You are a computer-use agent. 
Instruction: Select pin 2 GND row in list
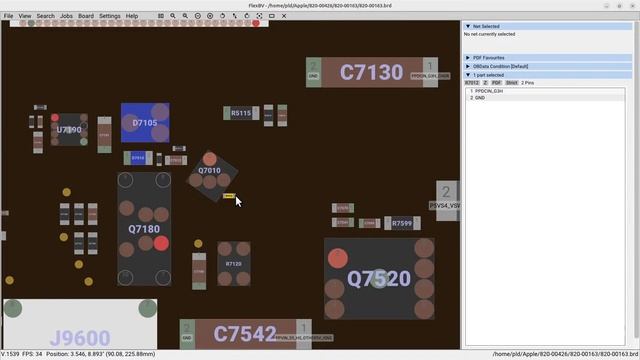(545, 98)
